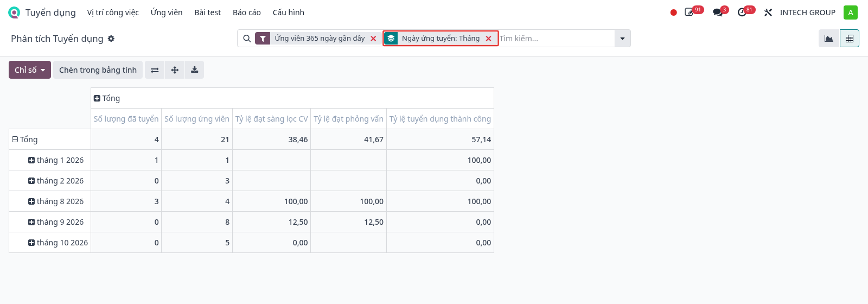Click the INTECH GROUP company switcher
Screen dimensions: 868x304
coord(807,12)
